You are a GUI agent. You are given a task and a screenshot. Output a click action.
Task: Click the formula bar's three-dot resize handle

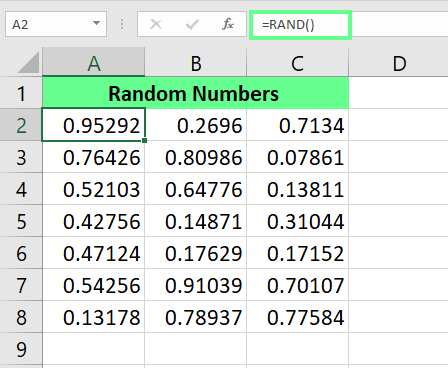point(122,24)
